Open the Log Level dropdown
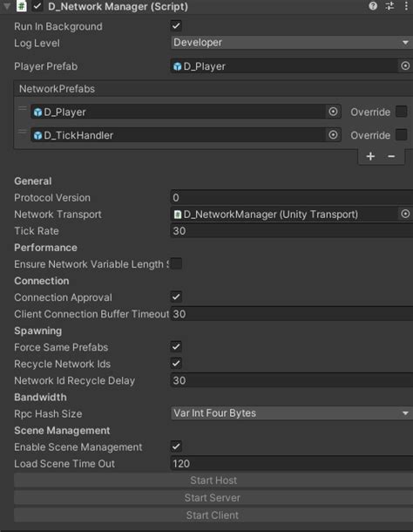 292,43
